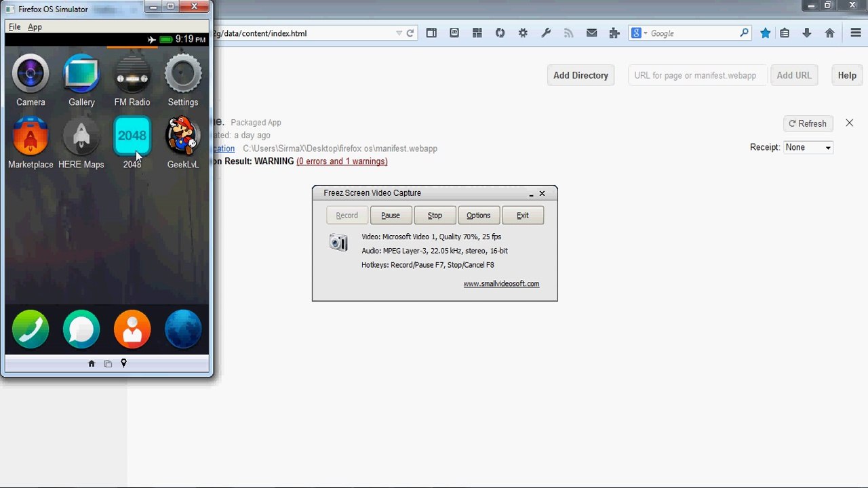This screenshot has height=488, width=868.
Task: Open the Messages app in the dock
Action: [x=81, y=329]
